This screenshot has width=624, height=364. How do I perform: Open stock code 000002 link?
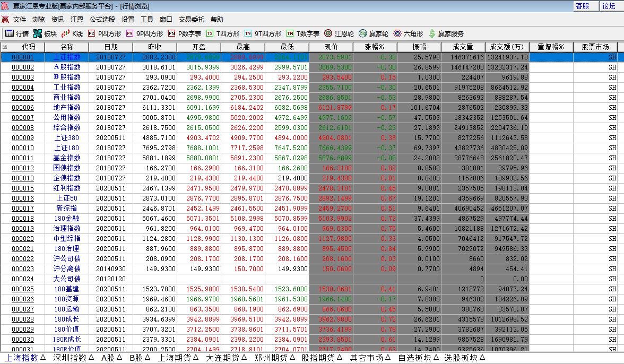click(x=23, y=67)
